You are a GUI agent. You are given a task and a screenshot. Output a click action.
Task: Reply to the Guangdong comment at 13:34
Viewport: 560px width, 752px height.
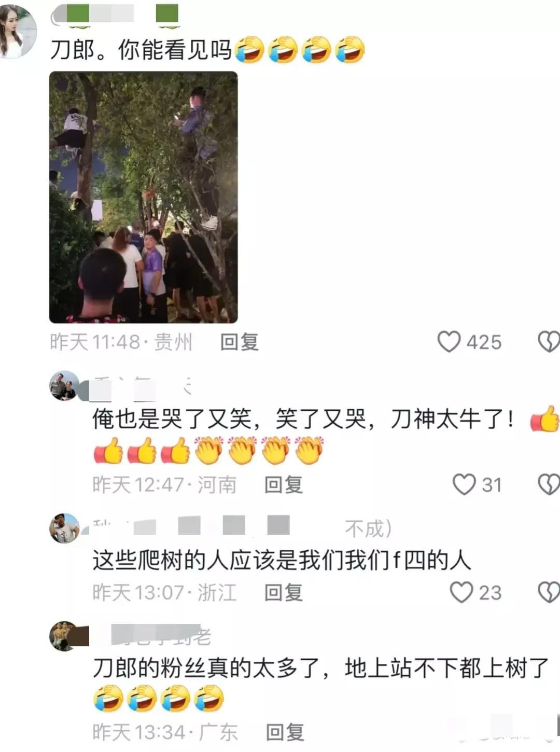[285, 733]
